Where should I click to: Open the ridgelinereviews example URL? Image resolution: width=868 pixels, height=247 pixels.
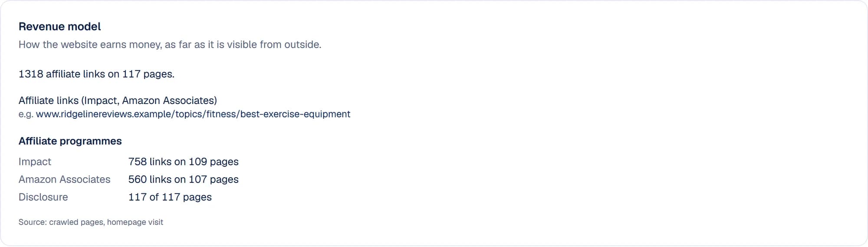coord(193,114)
